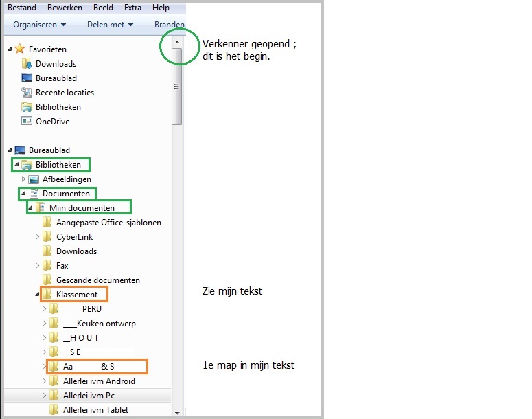Expand the Fax folder node

37,266
